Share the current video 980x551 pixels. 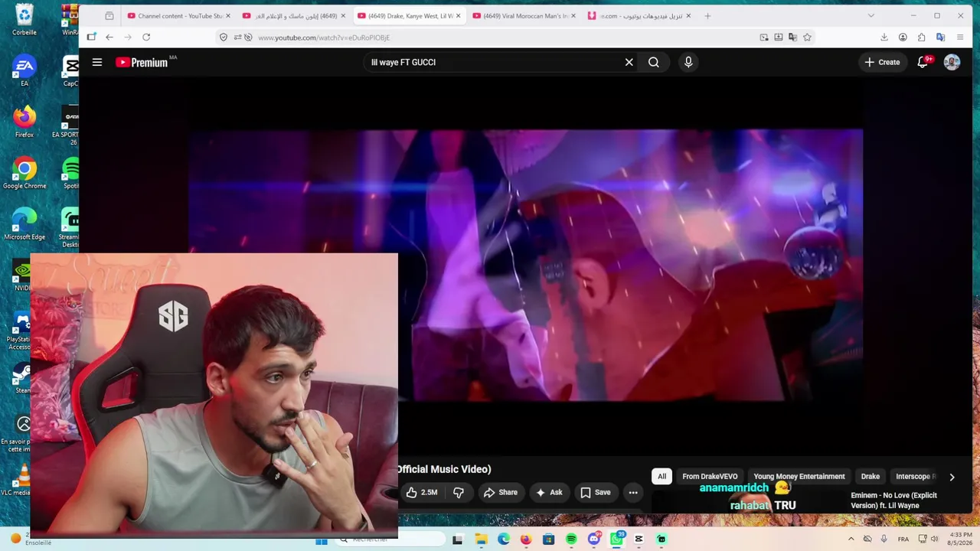point(501,492)
